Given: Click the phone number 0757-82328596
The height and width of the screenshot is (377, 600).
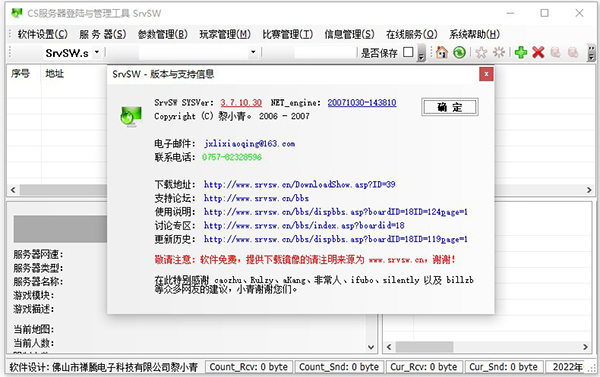Looking at the screenshot, I should click(232, 157).
